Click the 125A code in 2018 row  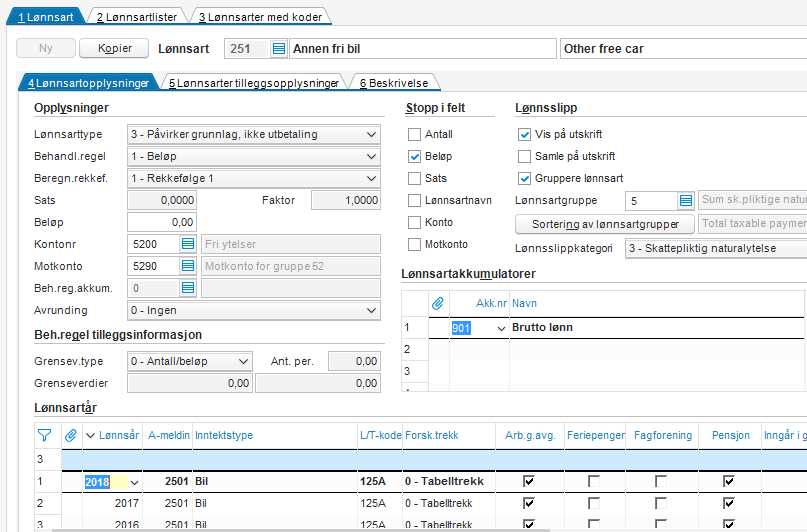373,482
